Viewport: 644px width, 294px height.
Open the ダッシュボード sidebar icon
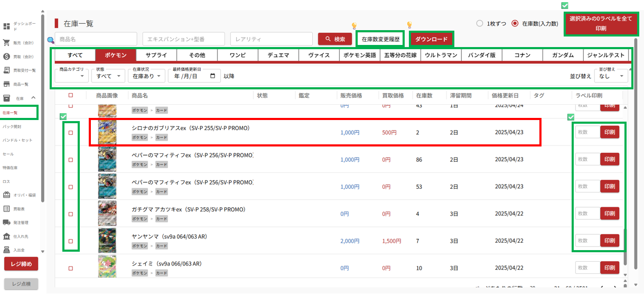[x=6, y=26]
